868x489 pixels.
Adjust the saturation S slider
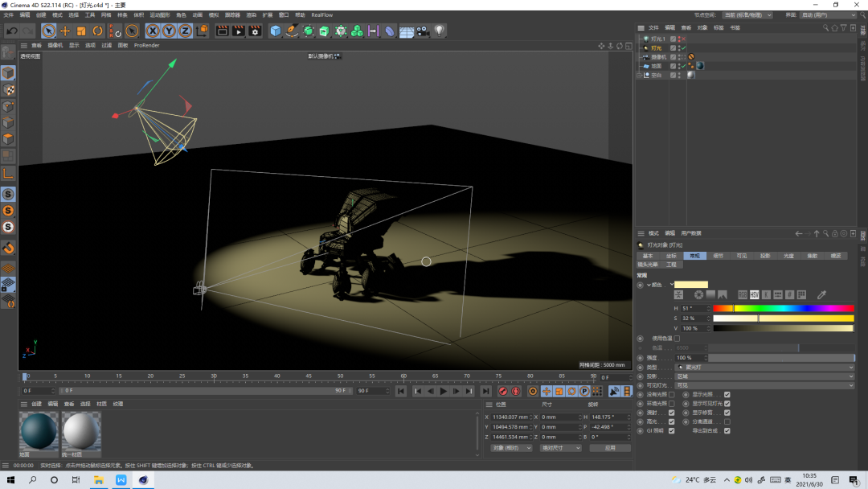pyautogui.click(x=784, y=318)
